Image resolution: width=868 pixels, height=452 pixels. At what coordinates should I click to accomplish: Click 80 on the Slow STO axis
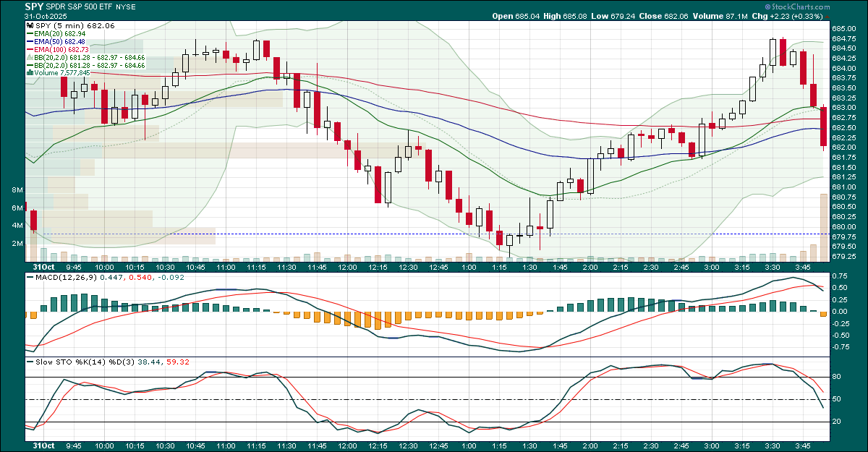click(x=837, y=377)
